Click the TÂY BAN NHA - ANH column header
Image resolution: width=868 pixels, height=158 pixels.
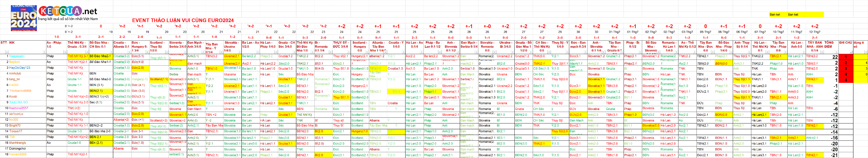[814, 46]
